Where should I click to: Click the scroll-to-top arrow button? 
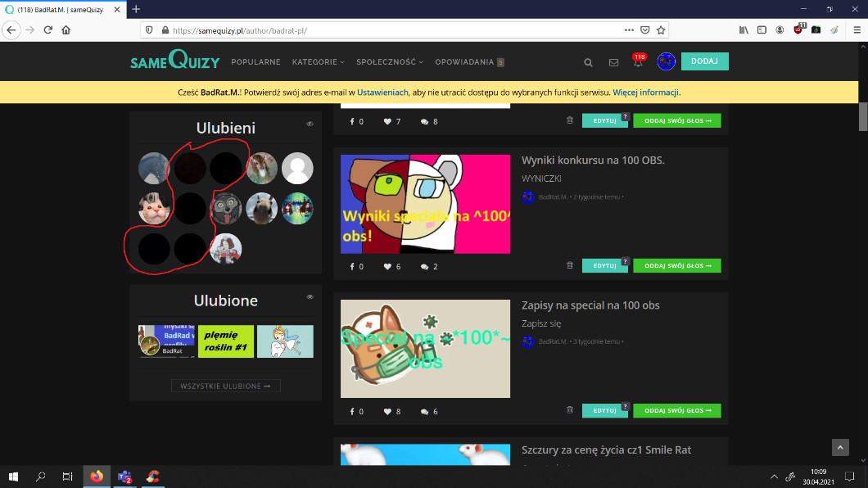tap(840, 447)
